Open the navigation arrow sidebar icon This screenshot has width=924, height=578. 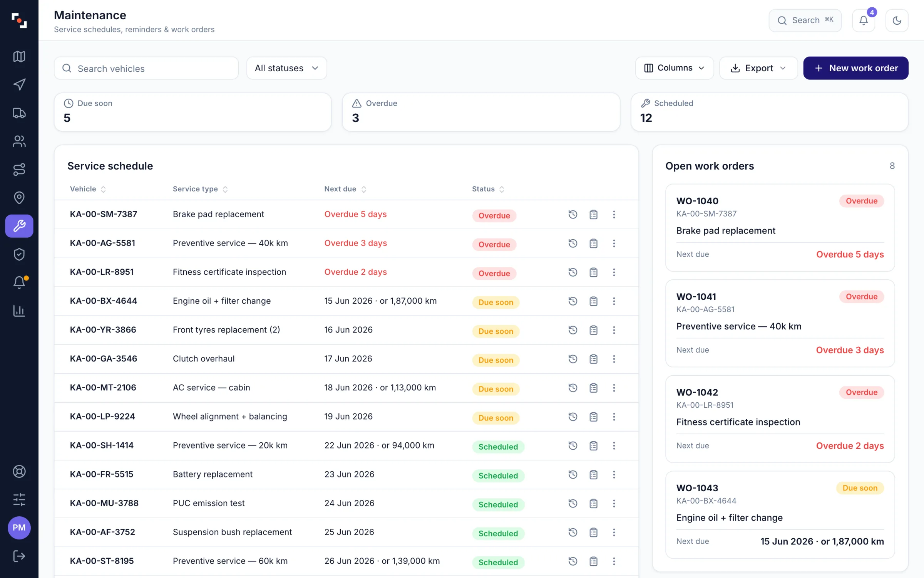point(19,85)
